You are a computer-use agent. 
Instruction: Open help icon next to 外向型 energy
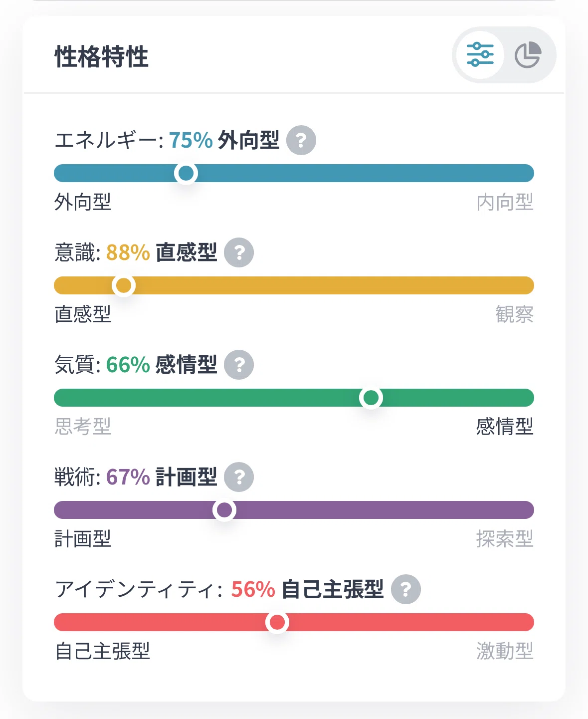[x=301, y=140]
